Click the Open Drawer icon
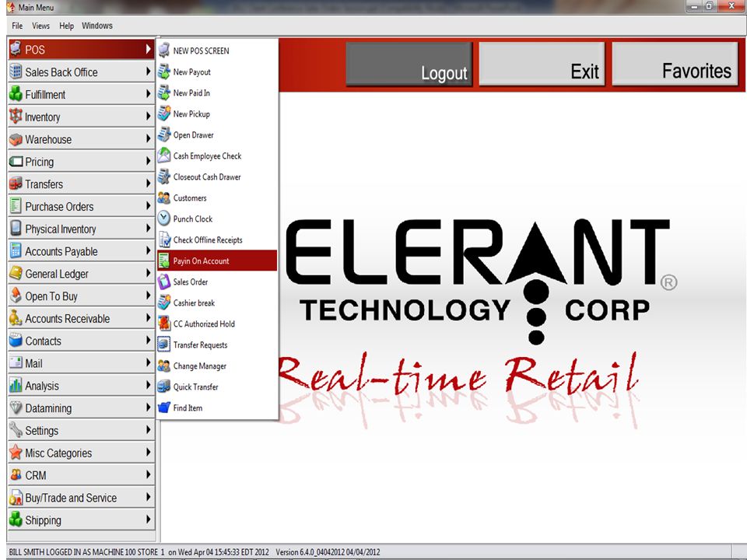This screenshot has height=560, width=747. point(164,135)
